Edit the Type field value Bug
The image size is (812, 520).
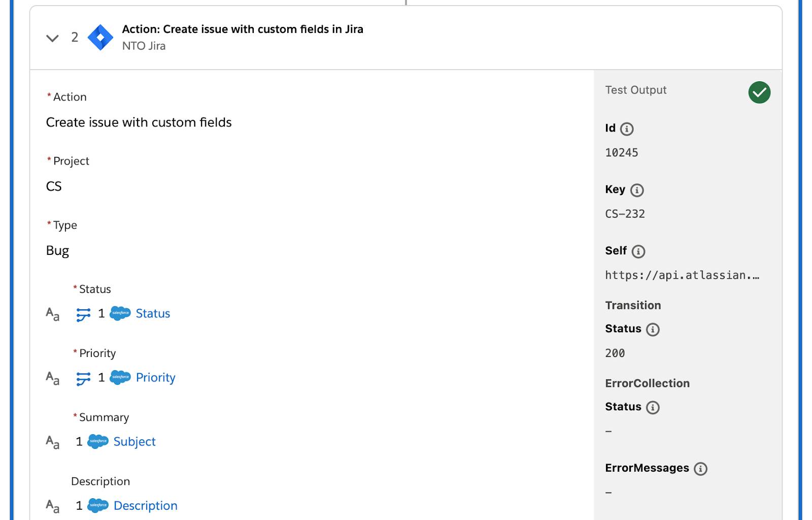click(x=57, y=251)
